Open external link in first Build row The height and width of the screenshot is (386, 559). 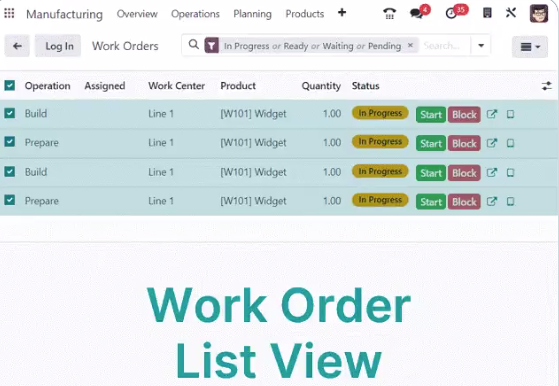(492, 114)
